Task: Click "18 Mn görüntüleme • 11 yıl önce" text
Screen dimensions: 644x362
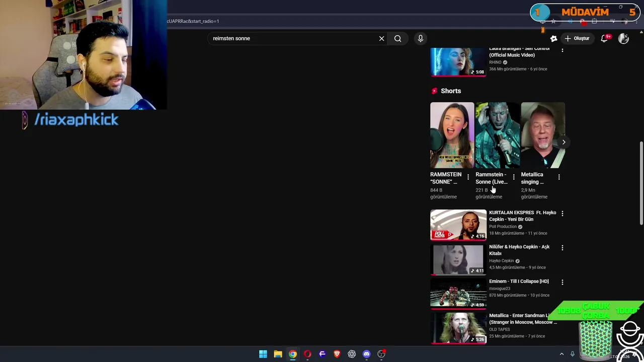Action: 518,233
